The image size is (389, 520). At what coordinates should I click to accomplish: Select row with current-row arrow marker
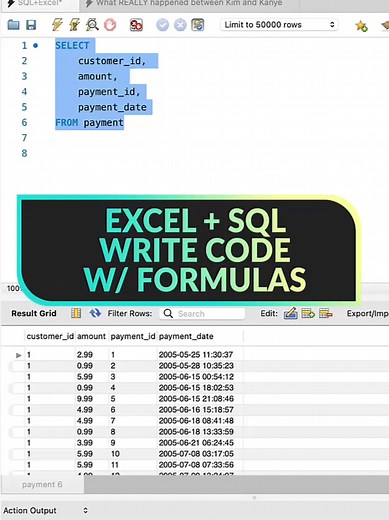coord(19,355)
